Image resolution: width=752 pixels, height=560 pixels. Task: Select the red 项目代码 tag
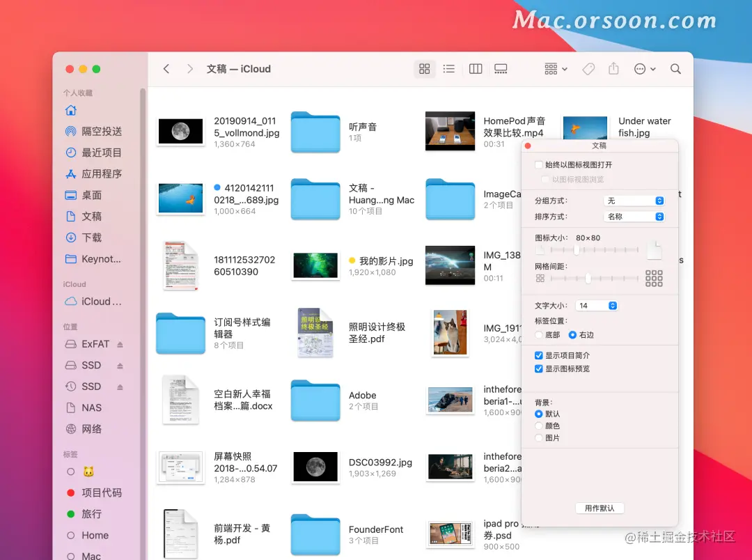94,493
